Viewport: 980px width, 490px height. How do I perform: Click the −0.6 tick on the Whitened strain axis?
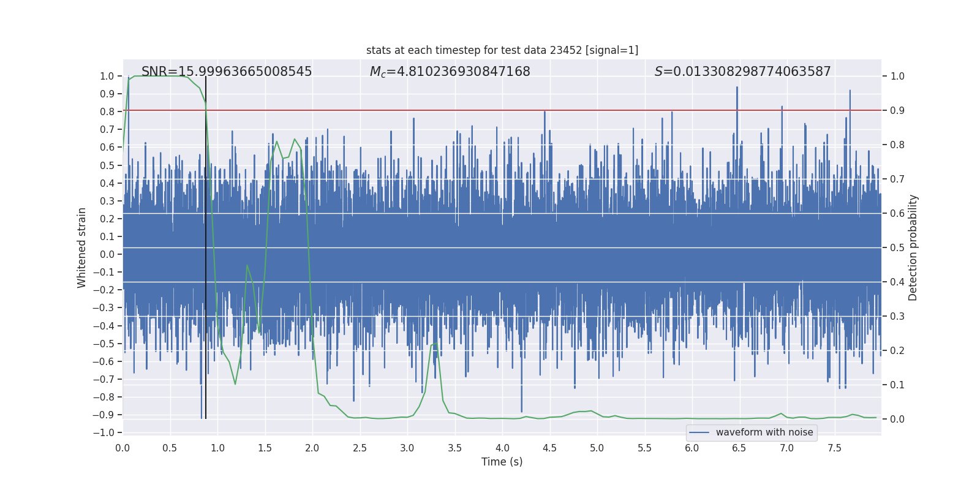pos(104,361)
